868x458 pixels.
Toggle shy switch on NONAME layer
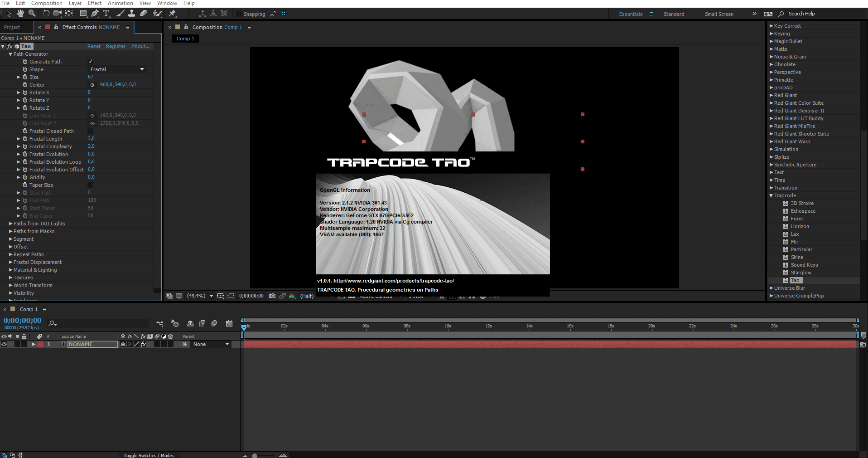click(123, 344)
